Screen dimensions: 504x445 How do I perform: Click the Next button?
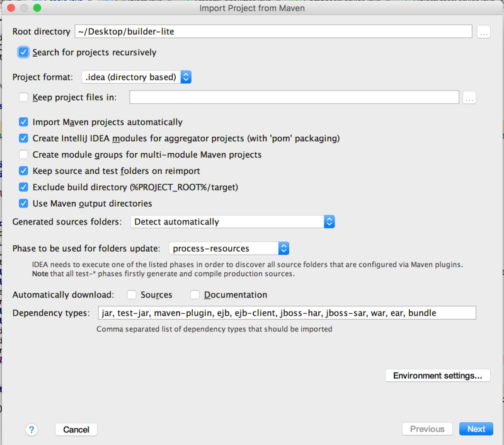coord(476,429)
